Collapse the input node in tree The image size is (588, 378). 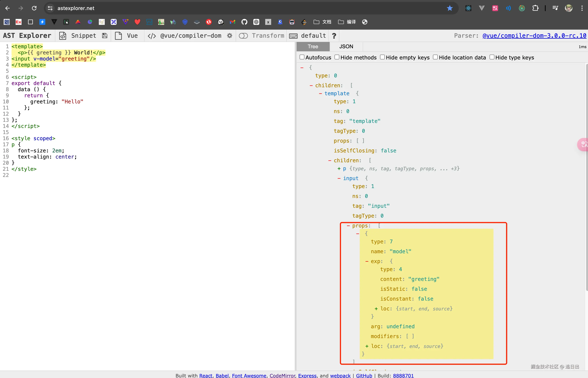pyautogui.click(x=339, y=178)
